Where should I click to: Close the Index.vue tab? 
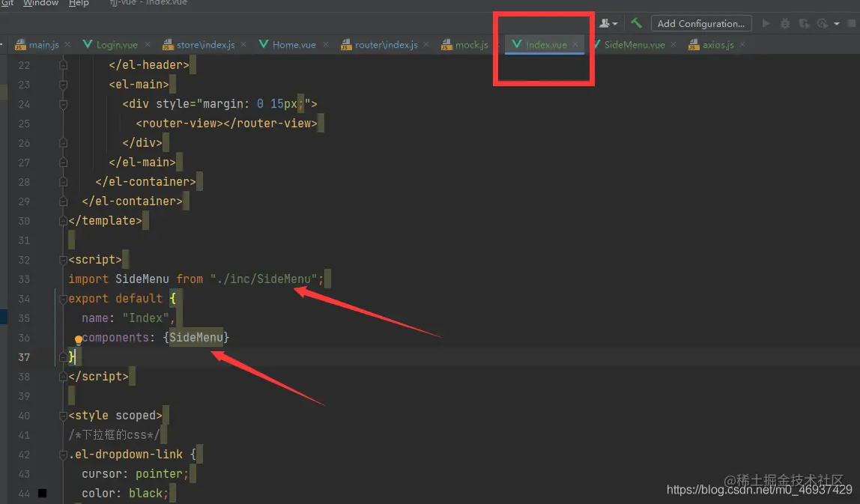(x=575, y=45)
